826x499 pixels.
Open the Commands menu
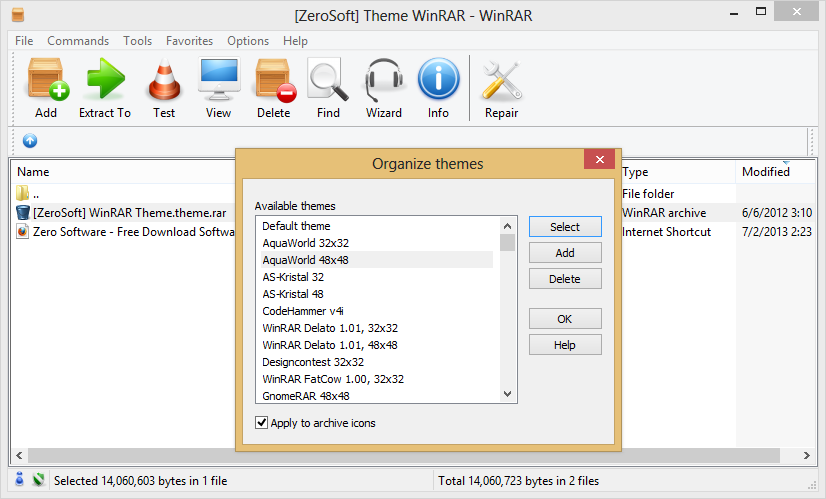click(x=78, y=41)
